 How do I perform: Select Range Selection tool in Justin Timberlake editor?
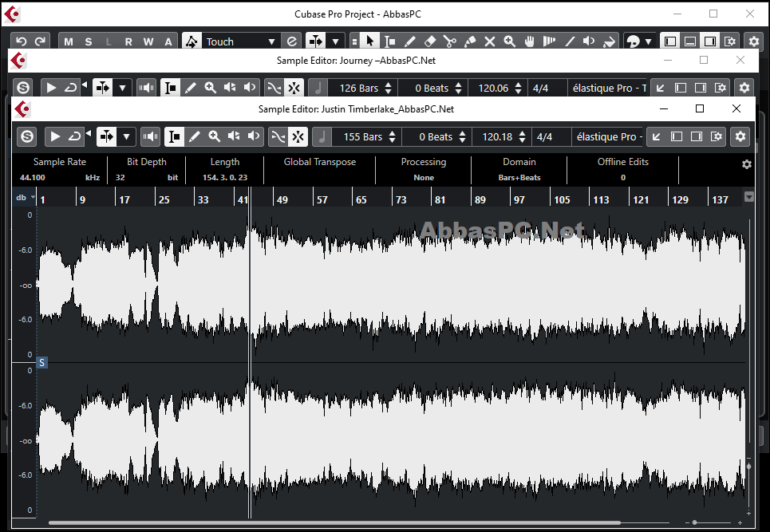174,136
